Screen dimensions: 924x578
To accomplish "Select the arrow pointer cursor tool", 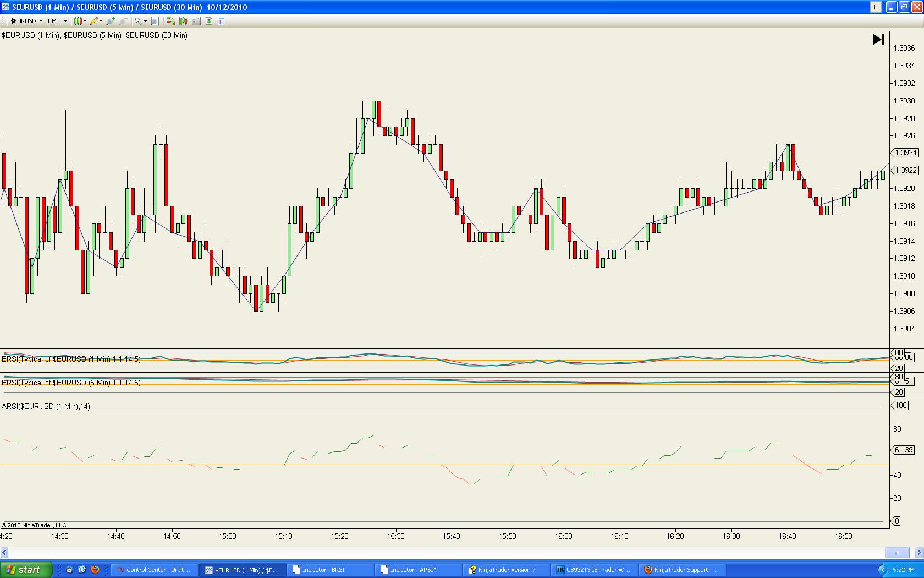I will [138, 21].
